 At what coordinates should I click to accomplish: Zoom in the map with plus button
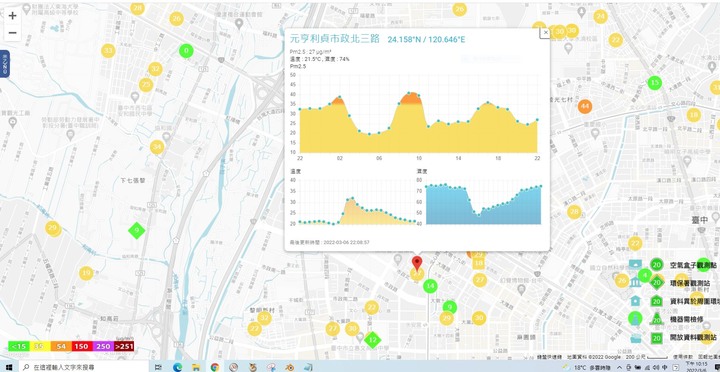12,16
